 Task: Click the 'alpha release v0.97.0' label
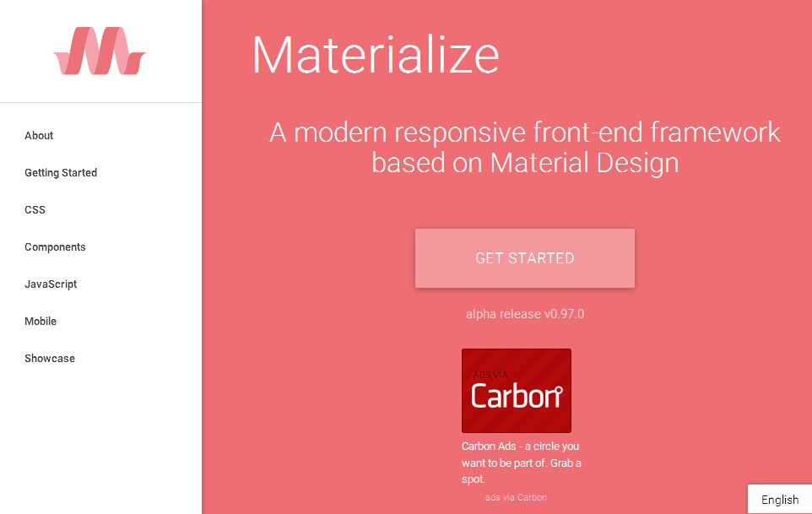pos(524,313)
